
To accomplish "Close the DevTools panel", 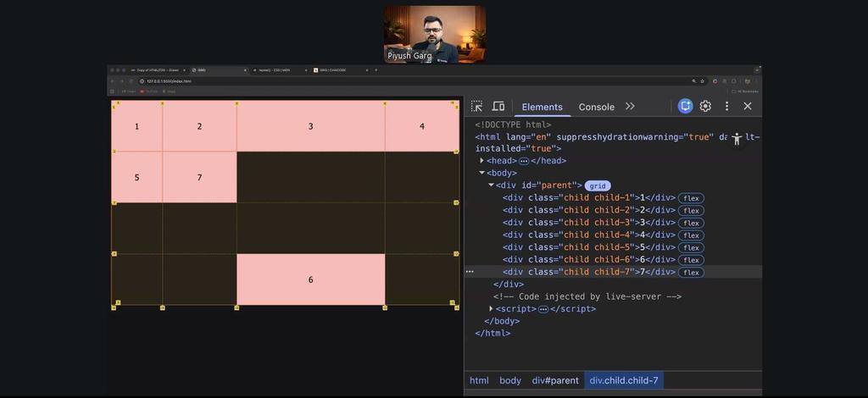I will click(x=748, y=106).
